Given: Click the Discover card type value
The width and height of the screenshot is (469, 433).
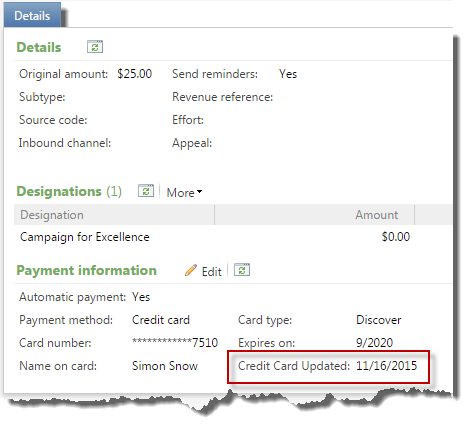Looking at the screenshot, I should 379,320.
